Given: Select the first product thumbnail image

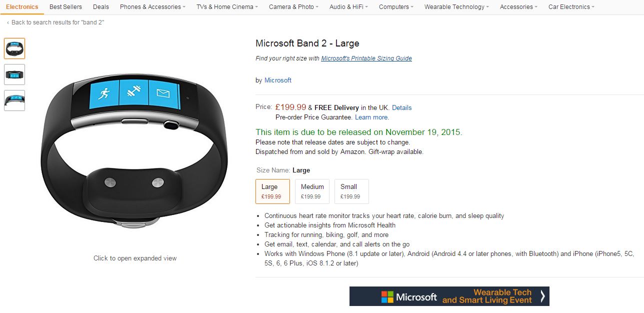Looking at the screenshot, I should pos(14,48).
